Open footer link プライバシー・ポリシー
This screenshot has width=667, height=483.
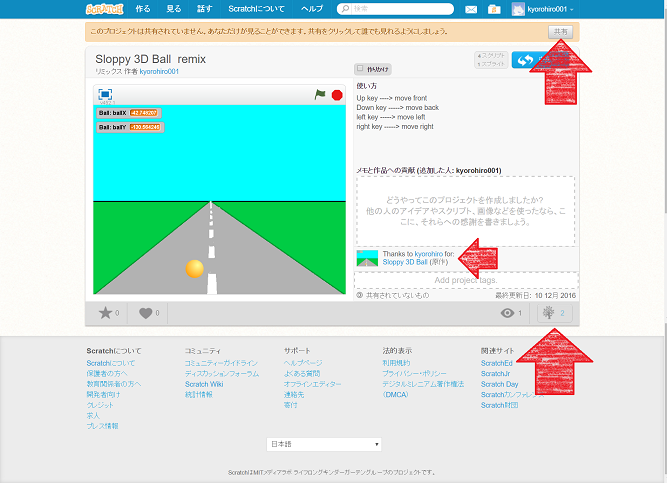tap(414, 373)
